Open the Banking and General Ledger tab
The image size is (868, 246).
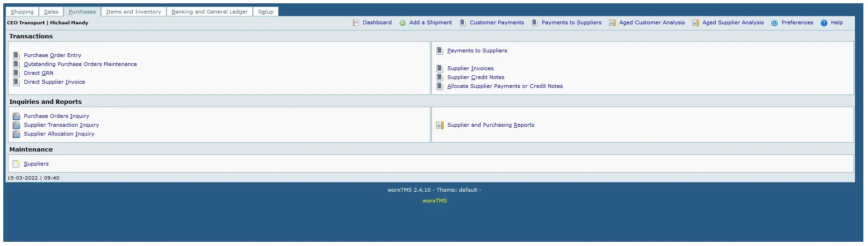click(209, 12)
